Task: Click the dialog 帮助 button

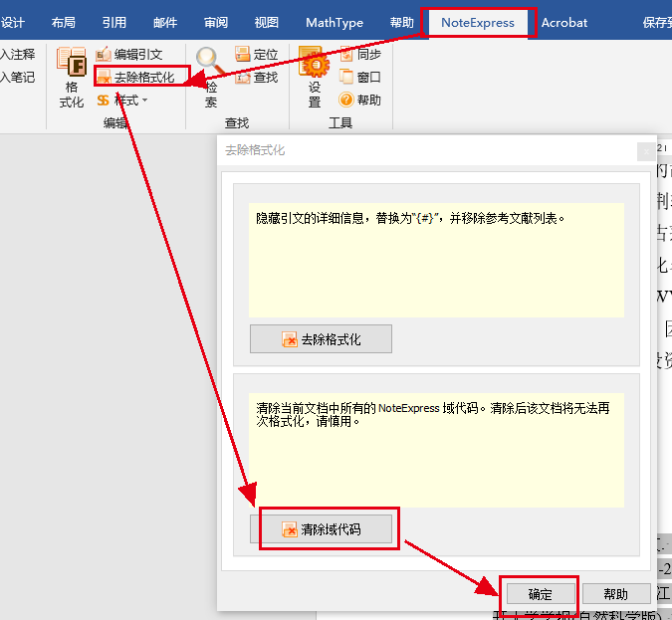Action: click(616, 594)
